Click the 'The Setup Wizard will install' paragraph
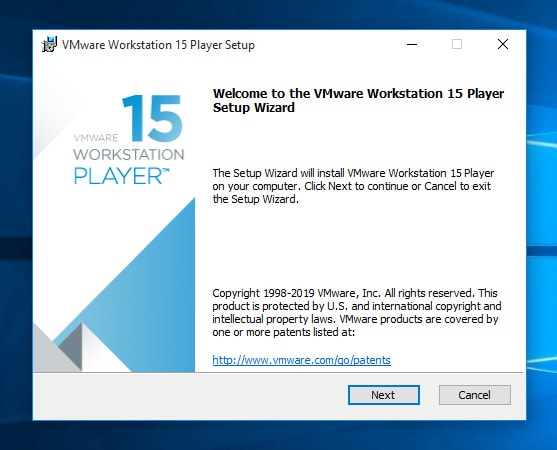This screenshot has width=557, height=450. tap(353, 186)
